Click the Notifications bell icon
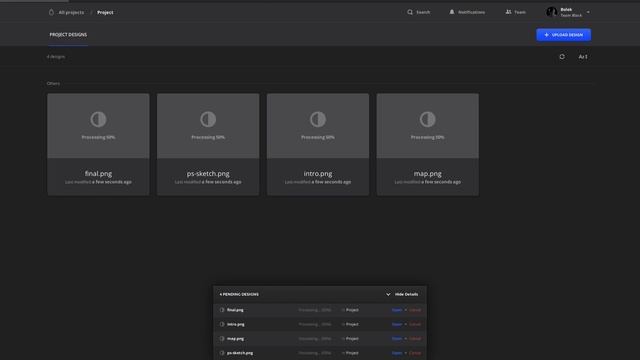Viewport: 640px width, 360px height. (452, 12)
